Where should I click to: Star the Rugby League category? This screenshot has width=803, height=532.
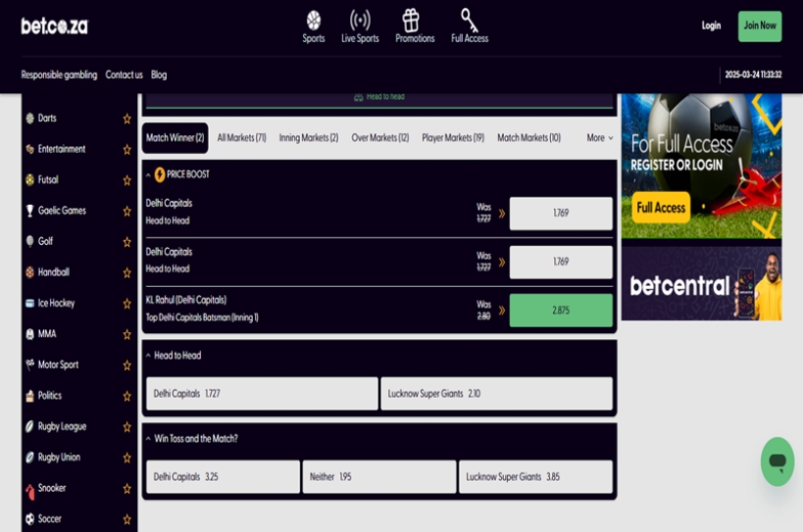tap(127, 426)
